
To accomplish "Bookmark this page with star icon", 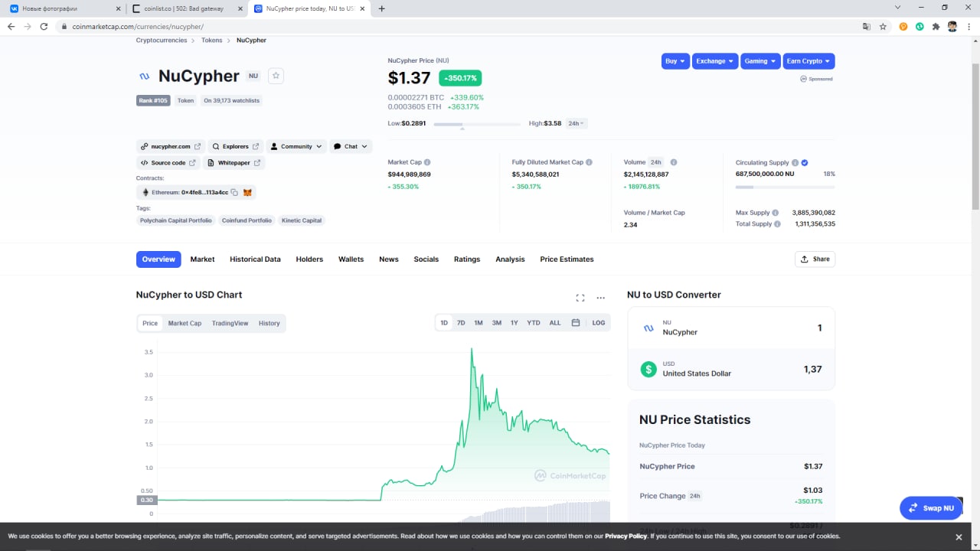I will [x=883, y=26].
